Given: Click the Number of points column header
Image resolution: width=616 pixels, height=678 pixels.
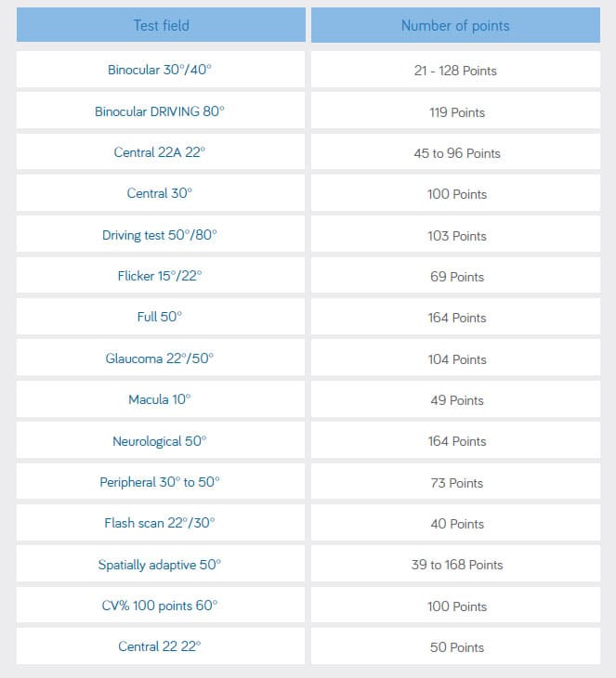Looking at the screenshot, I should tap(455, 25).
